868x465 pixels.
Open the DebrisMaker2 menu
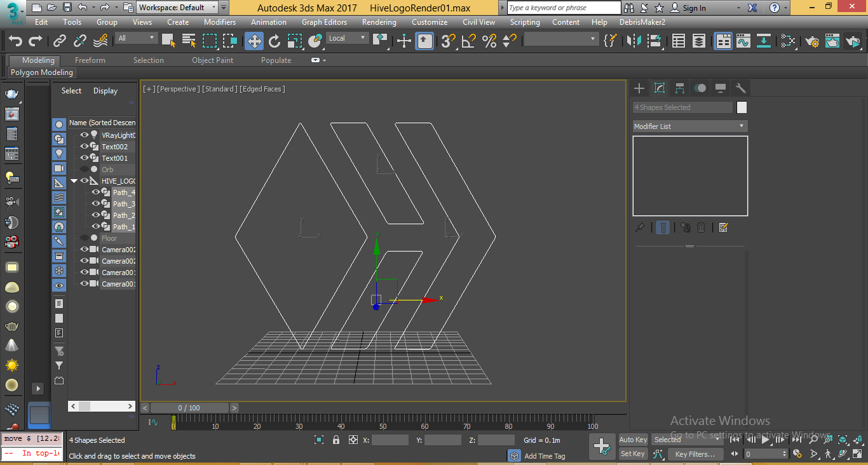coord(642,22)
